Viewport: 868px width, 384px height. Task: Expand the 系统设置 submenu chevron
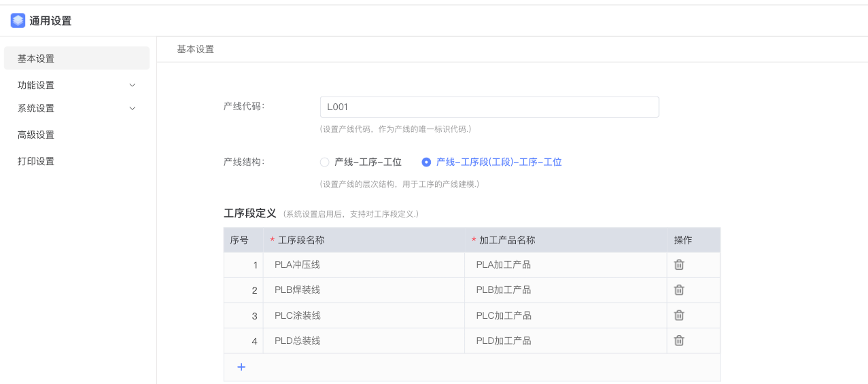click(x=132, y=108)
